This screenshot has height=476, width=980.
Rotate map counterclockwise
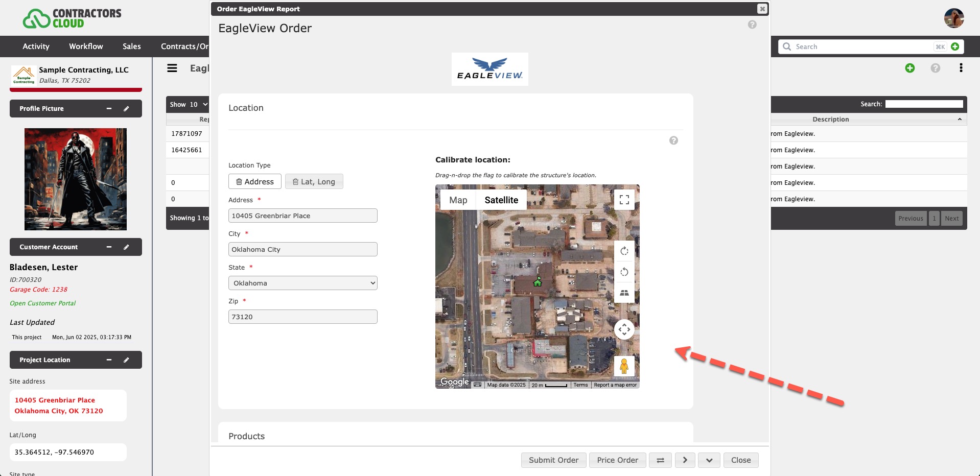click(624, 272)
